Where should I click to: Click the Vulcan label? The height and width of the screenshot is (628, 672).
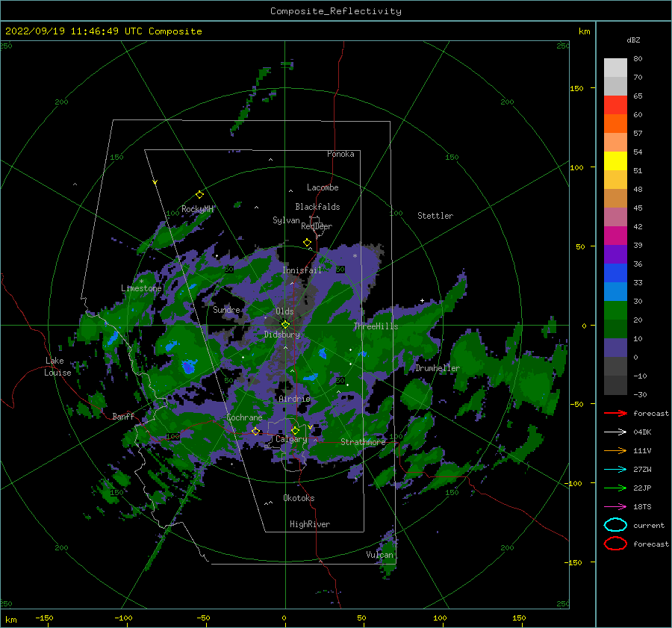click(x=379, y=555)
